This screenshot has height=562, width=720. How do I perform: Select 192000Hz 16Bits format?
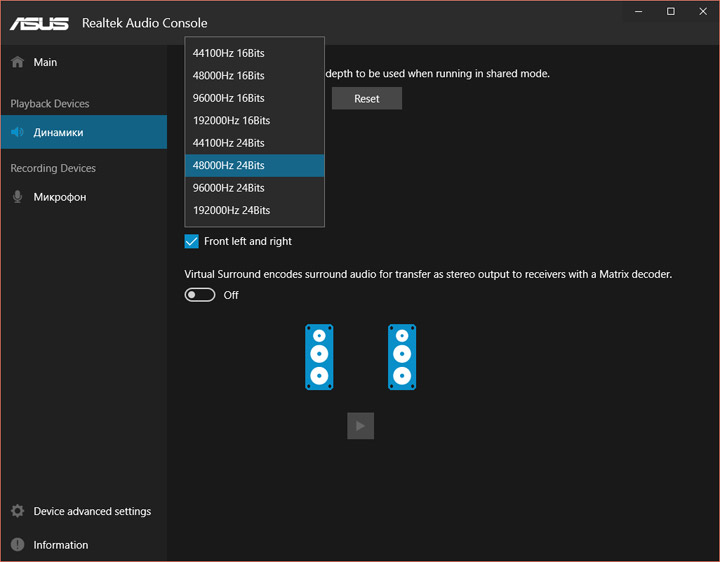254,121
